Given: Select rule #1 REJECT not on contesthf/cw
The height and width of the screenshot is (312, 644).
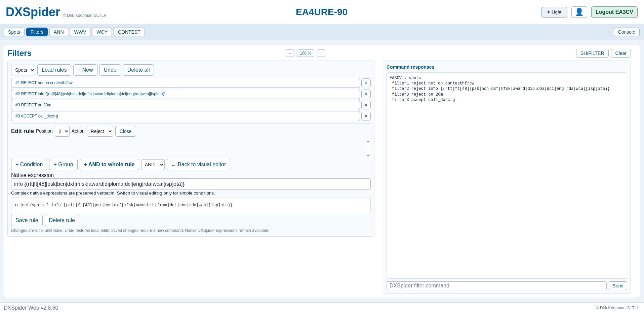Looking at the screenshot, I should pyautogui.click(x=186, y=83).
